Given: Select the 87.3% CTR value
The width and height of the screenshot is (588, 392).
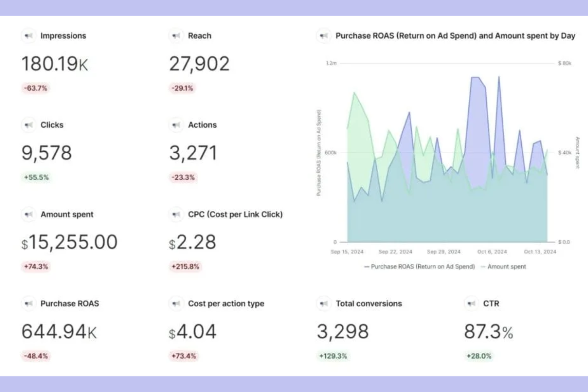Looking at the screenshot, I should (x=489, y=331).
